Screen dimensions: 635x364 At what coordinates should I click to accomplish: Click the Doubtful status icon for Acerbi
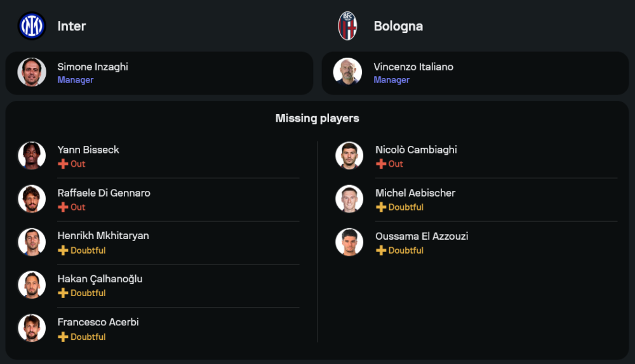63,337
